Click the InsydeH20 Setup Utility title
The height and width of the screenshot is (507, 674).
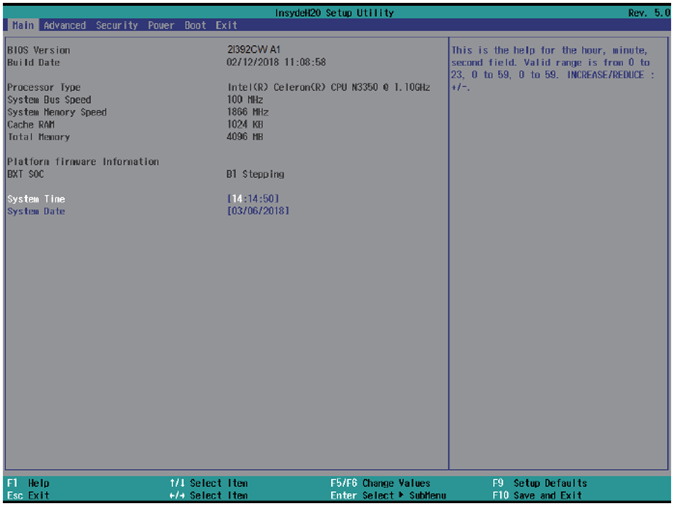click(334, 13)
